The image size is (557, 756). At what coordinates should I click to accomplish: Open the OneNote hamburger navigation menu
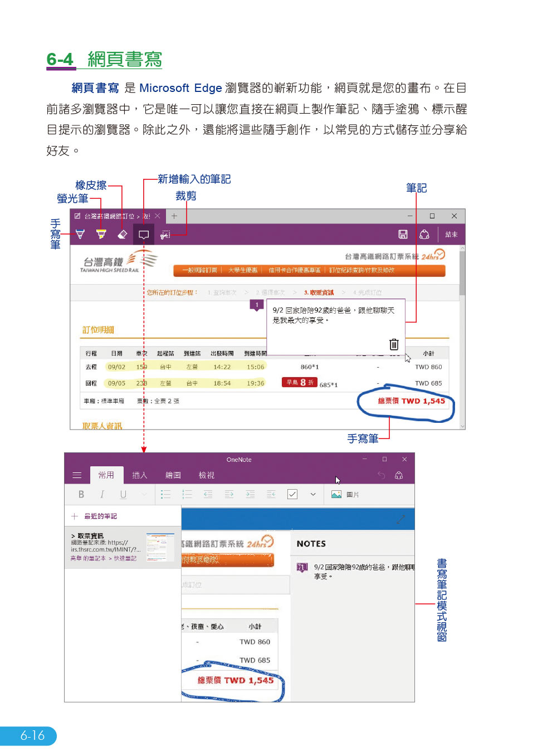tap(77, 475)
